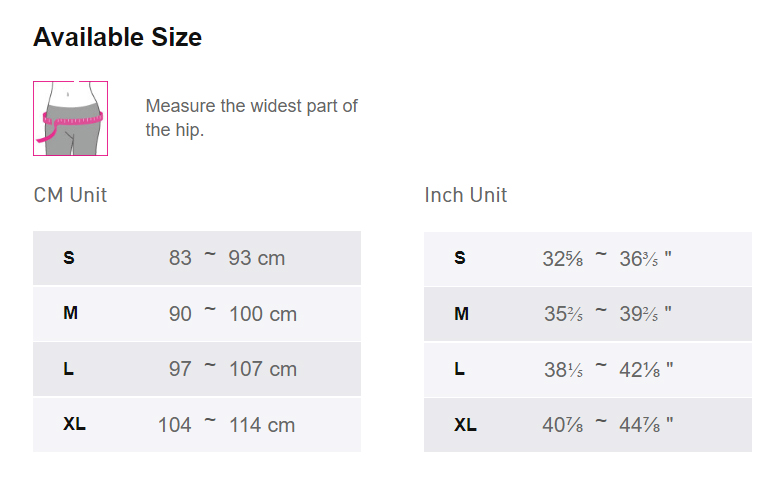Click the 38⅕ ~ 42⅛ inch value
This screenshot has height=495, width=782.
click(x=608, y=369)
